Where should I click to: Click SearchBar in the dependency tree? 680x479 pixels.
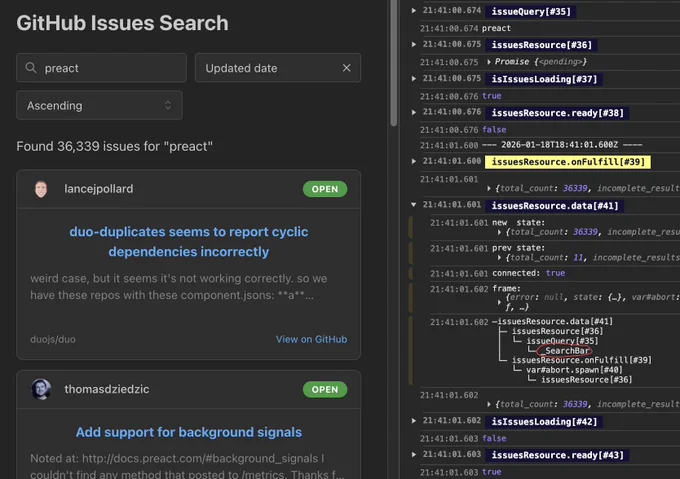pyautogui.click(x=565, y=351)
